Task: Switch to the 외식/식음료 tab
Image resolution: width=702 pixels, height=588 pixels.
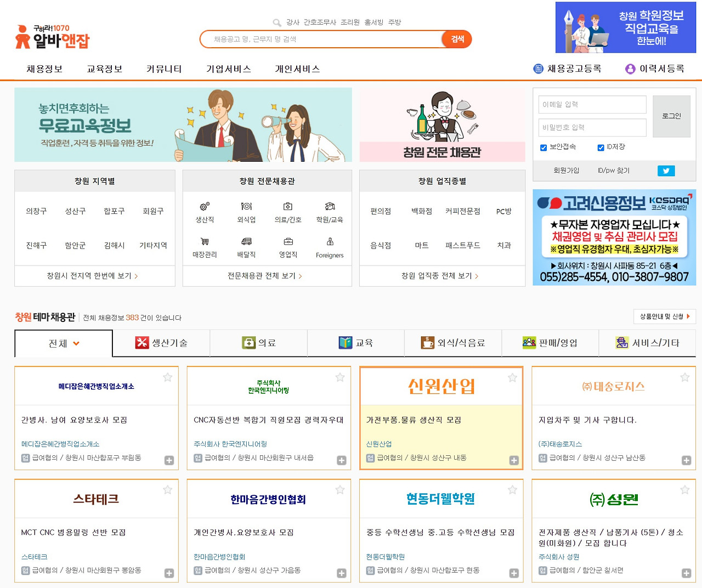Action: [x=453, y=343]
